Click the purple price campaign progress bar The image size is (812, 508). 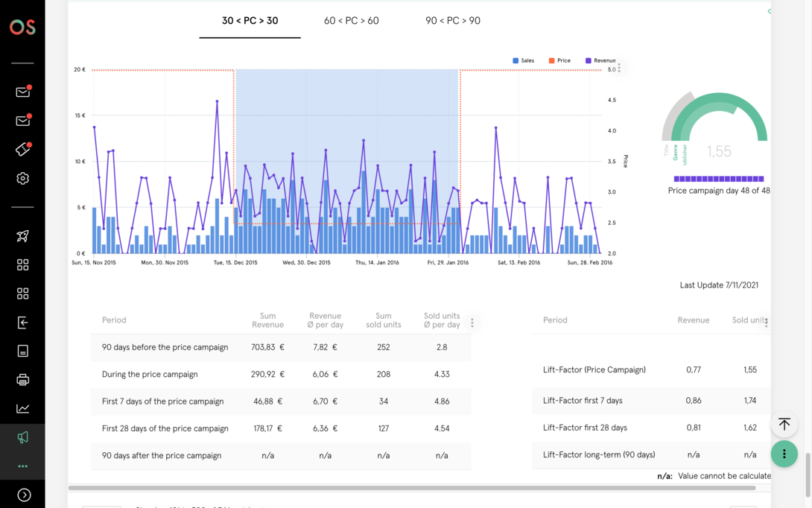(718, 179)
